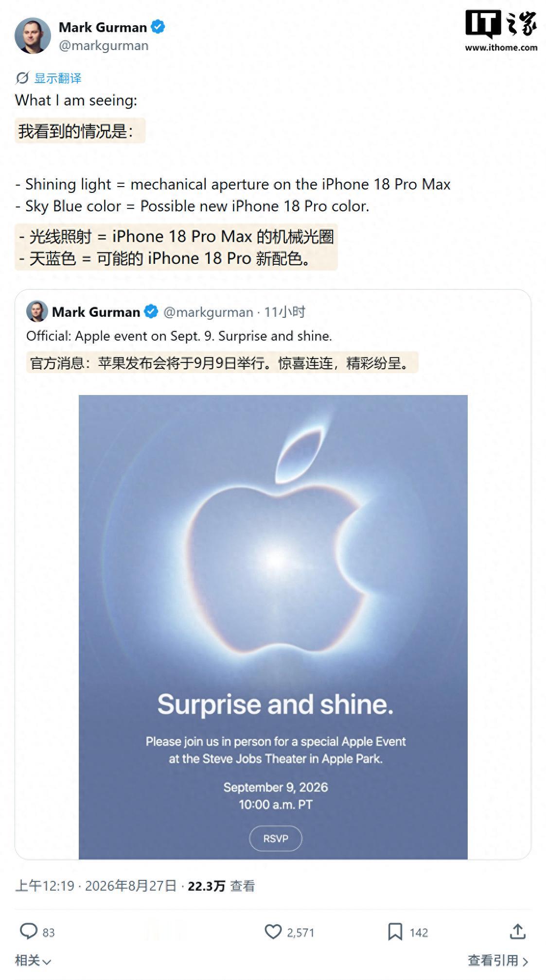Open the Apple event invitation image
546x980 pixels.
(x=273, y=627)
